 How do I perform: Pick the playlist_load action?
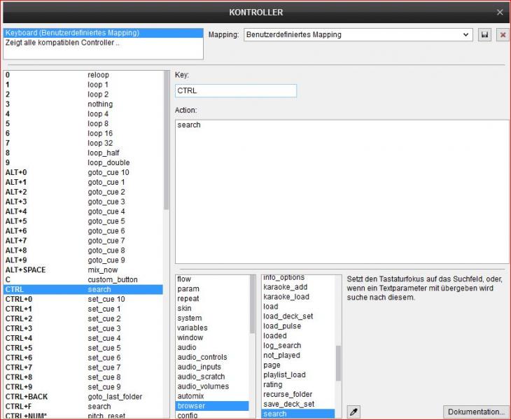(298, 375)
